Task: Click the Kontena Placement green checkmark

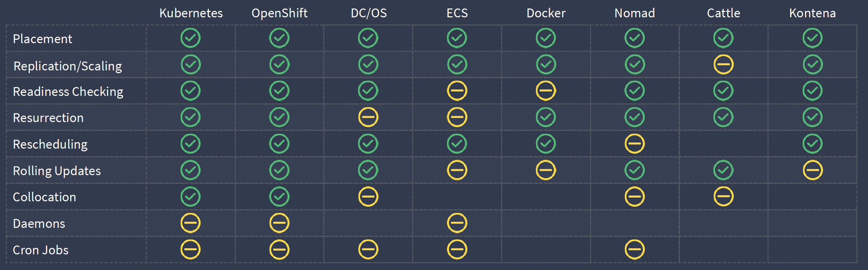Action: (812, 38)
